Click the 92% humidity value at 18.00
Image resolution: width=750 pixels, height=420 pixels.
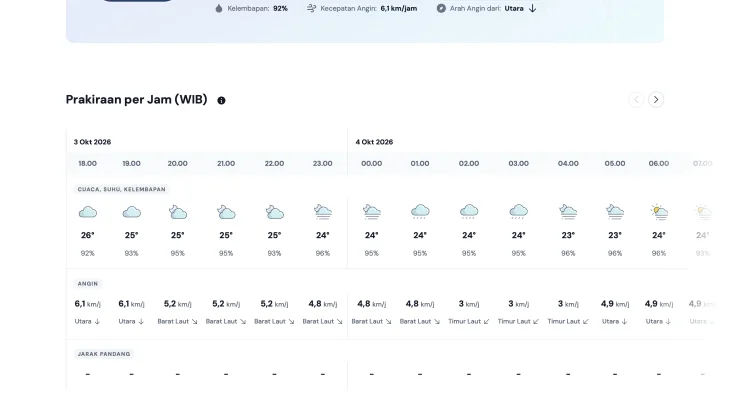[88, 254]
